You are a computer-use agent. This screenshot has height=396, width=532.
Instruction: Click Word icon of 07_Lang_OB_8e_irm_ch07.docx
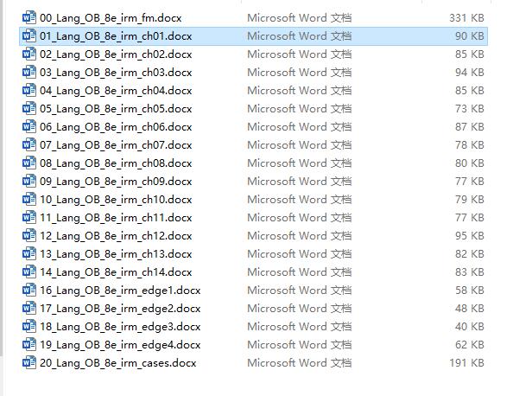pos(29,144)
